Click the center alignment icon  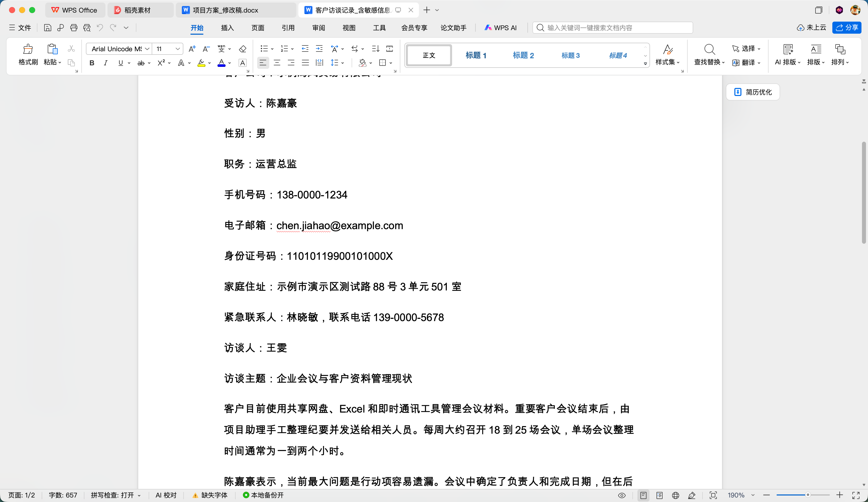277,63
